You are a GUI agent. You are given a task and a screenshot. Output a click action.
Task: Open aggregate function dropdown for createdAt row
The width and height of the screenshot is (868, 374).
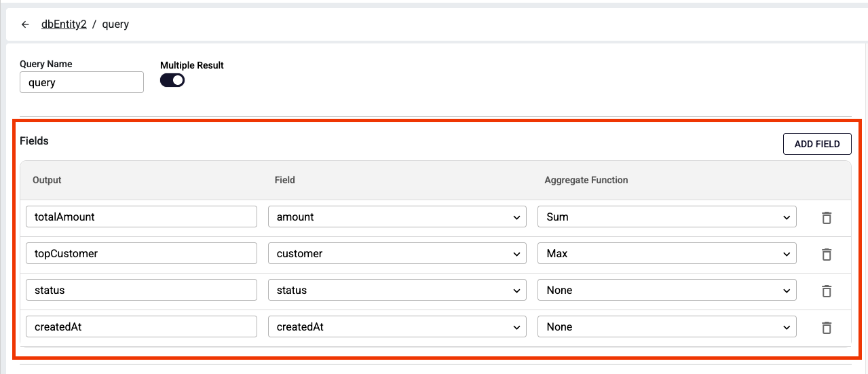point(666,327)
